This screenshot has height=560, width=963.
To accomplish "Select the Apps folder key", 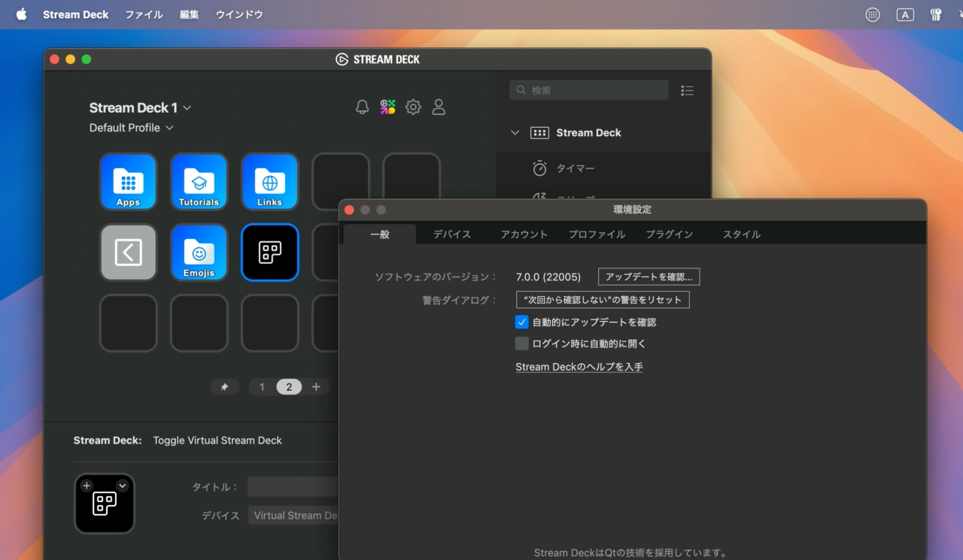I will [128, 181].
